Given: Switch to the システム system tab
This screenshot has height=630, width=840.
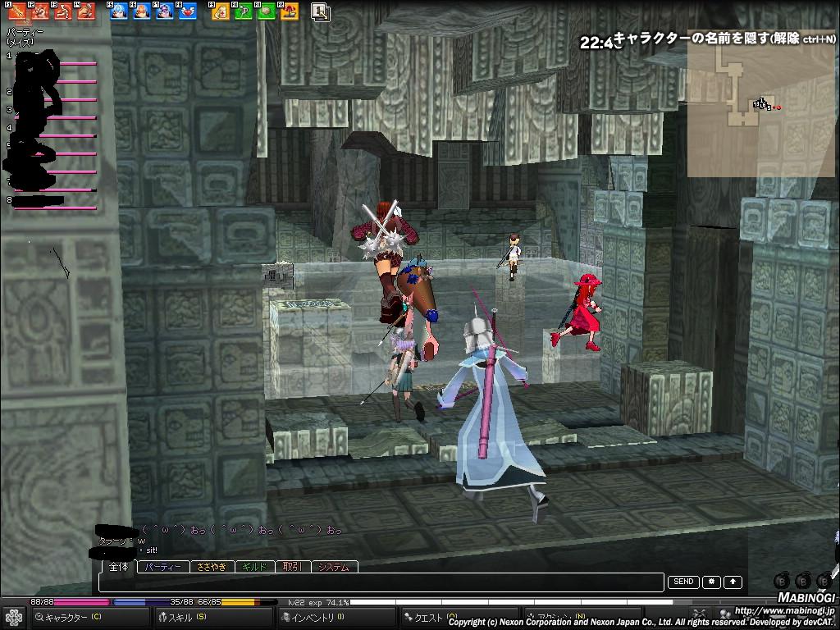Looking at the screenshot, I should [x=334, y=567].
